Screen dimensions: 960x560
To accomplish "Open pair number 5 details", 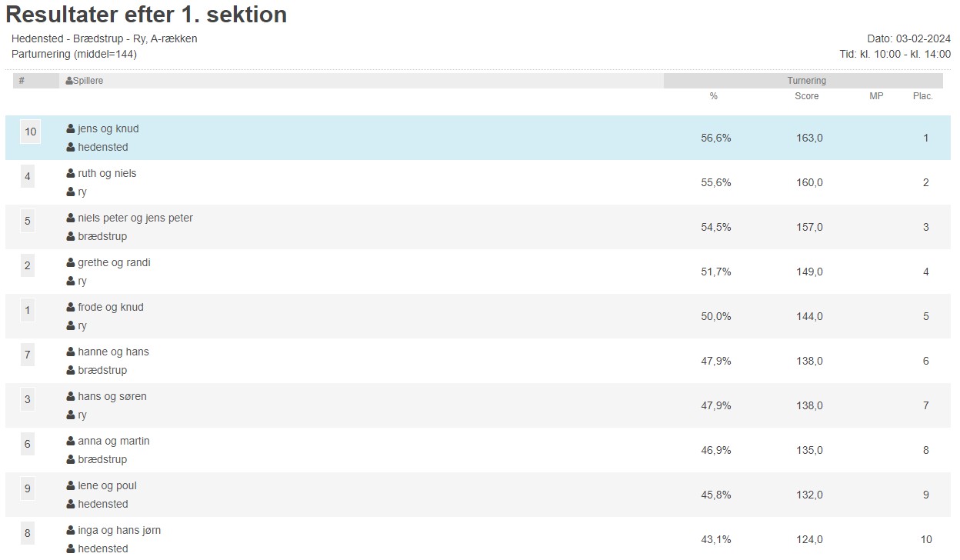I will pos(28,222).
